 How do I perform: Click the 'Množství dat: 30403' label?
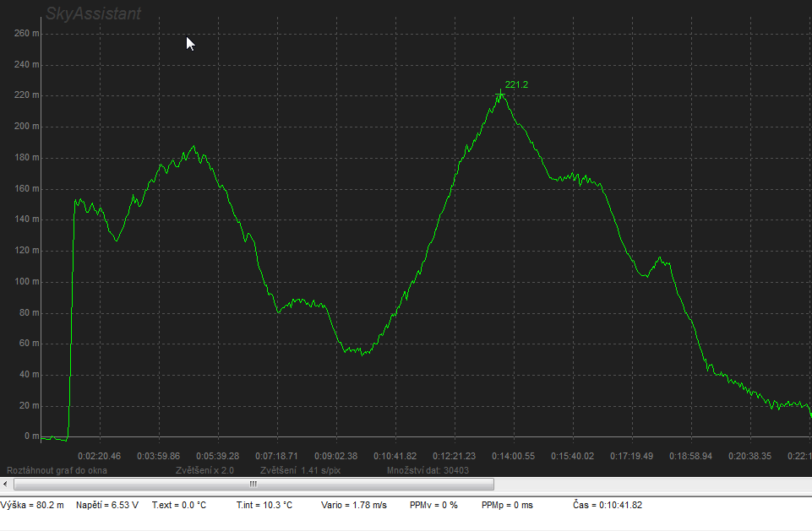click(x=427, y=470)
